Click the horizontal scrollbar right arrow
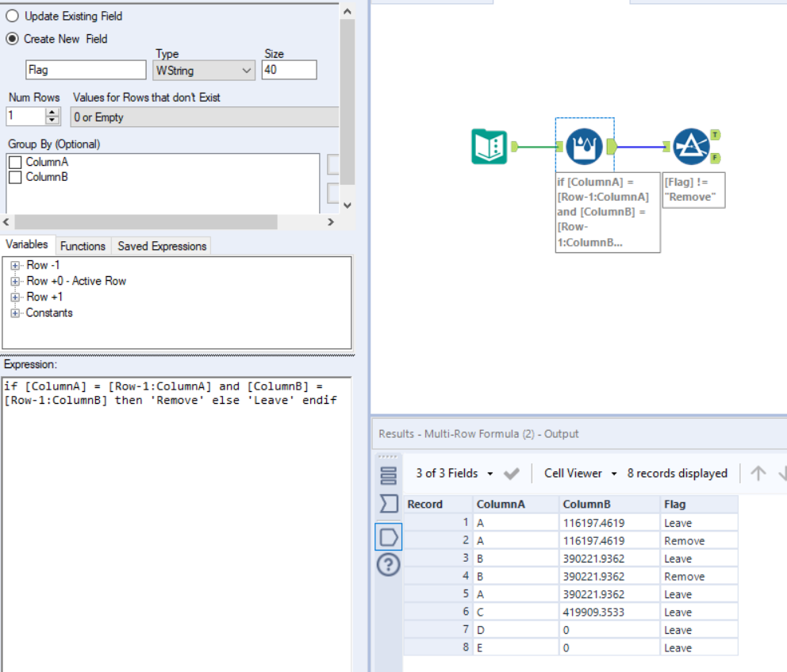Image resolution: width=787 pixels, height=672 pixels. 331,222
